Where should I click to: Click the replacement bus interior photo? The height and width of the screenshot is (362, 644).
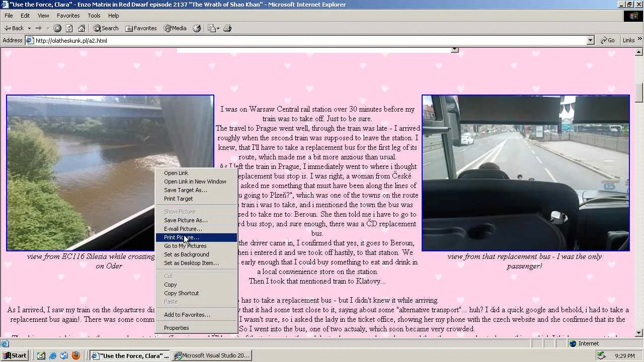[x=526, y=172]
